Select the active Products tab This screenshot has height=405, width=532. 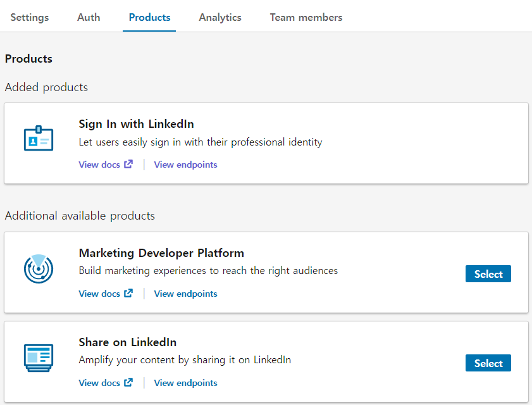point(149,17)
